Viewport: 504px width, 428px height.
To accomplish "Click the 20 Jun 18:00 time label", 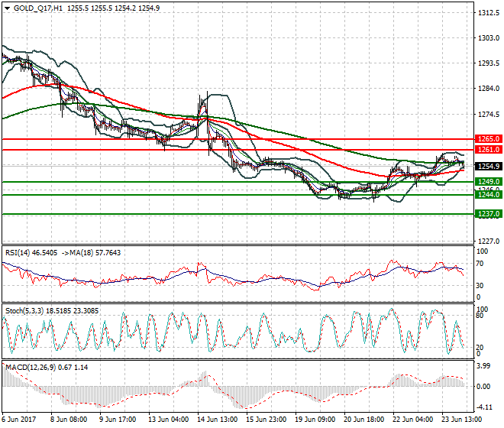I will click(x=363, y=421).
